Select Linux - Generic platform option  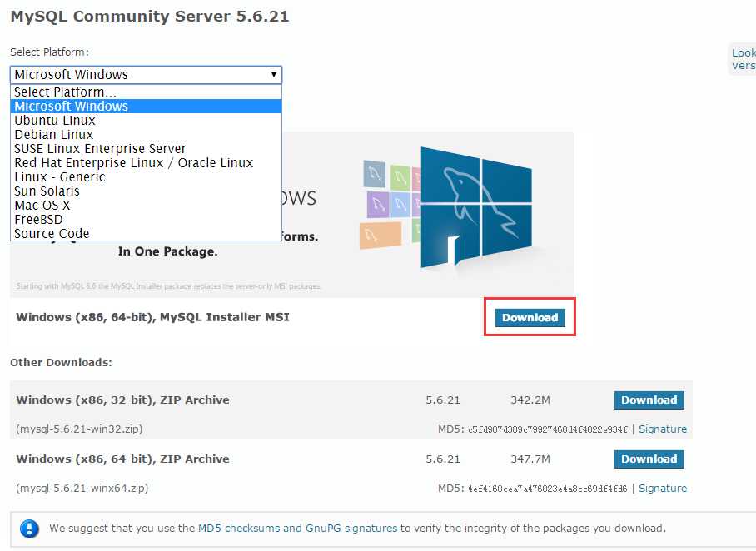(x=146, y=177)
